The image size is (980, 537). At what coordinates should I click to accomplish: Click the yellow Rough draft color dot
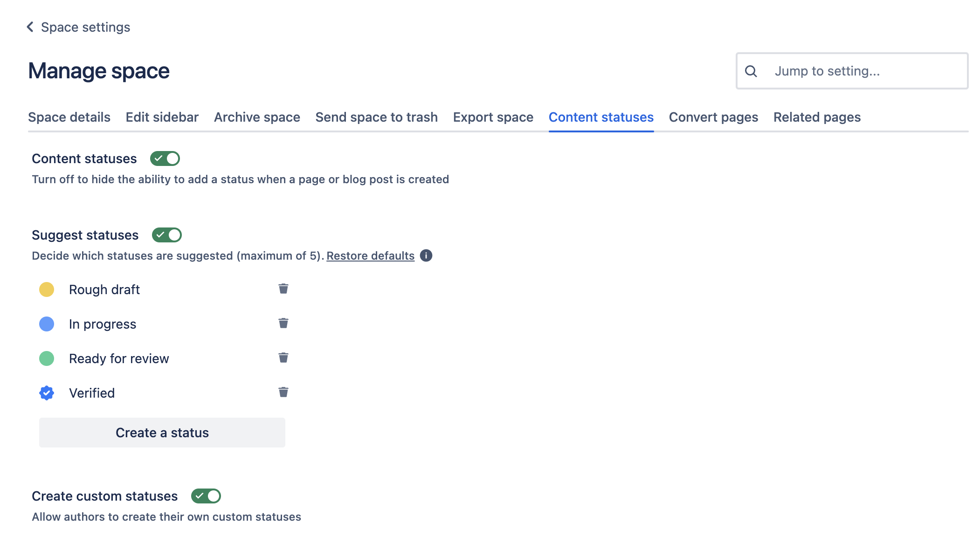pos(47,289)
